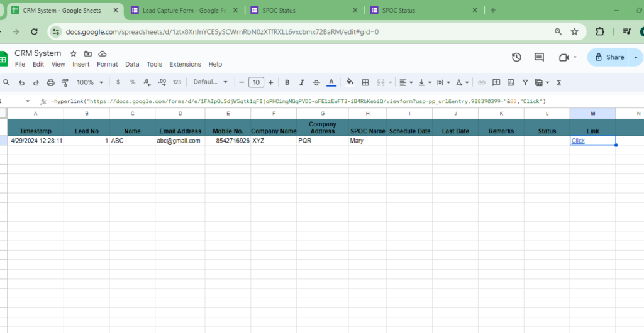This screenshot has height=333, width=644.
Task: Reload the page in browser
Action: 35,31
